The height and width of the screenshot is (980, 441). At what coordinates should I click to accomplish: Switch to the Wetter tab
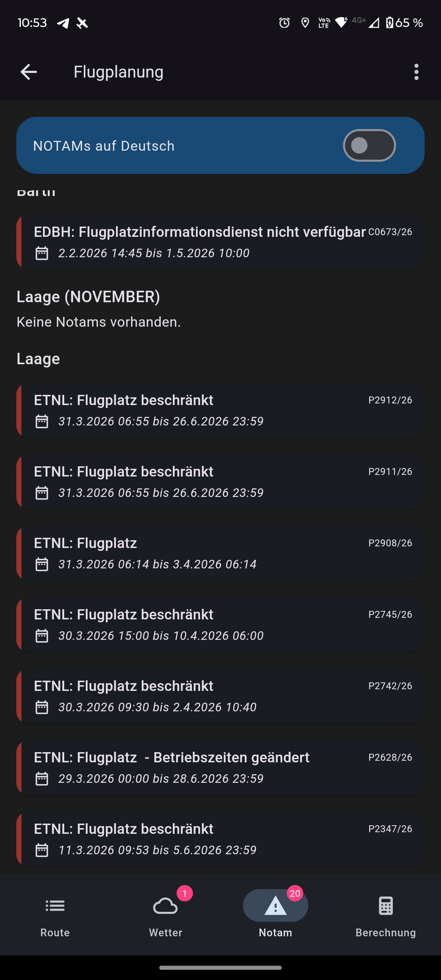pyautogui.click(x=165, y=915)
